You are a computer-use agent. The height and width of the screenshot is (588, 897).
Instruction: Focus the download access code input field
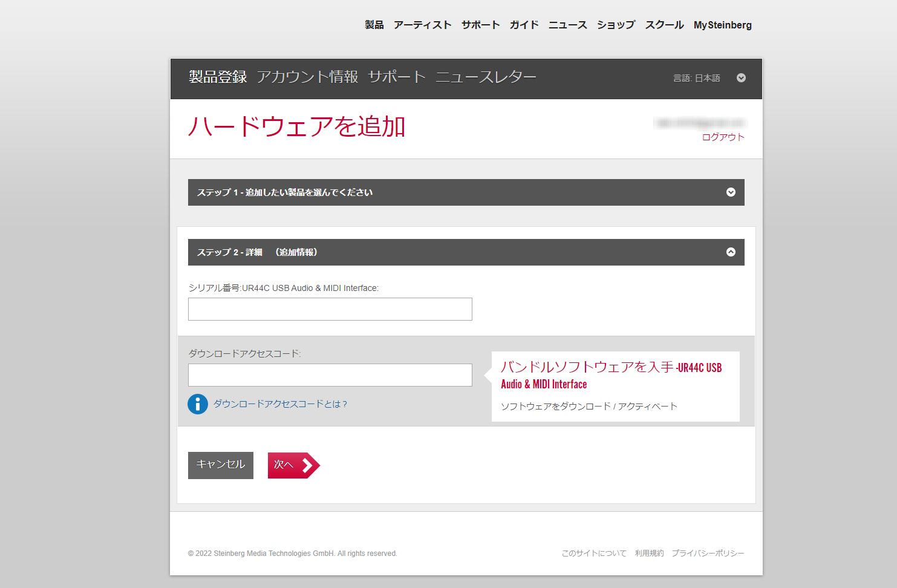point(330,375)
